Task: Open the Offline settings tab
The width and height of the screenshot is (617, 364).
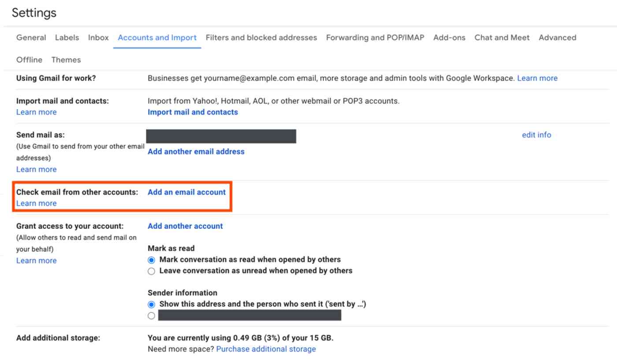Action: 30,59
